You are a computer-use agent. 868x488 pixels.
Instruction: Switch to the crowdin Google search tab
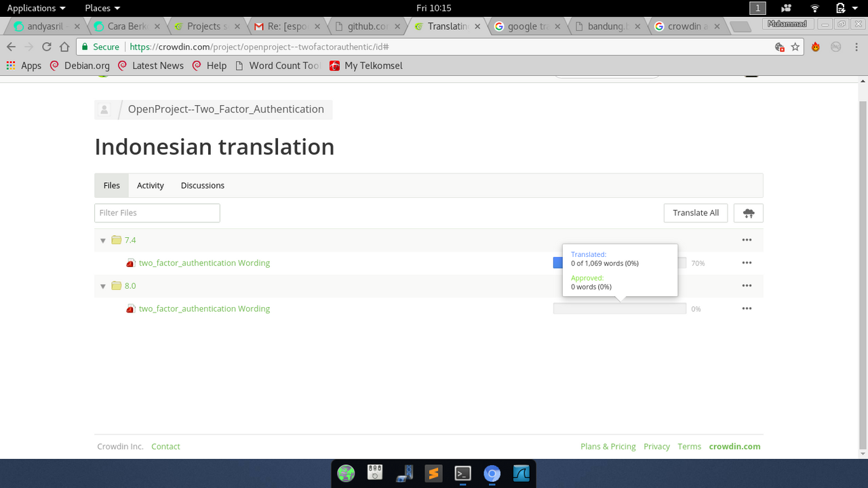click(x=688, y=26)
